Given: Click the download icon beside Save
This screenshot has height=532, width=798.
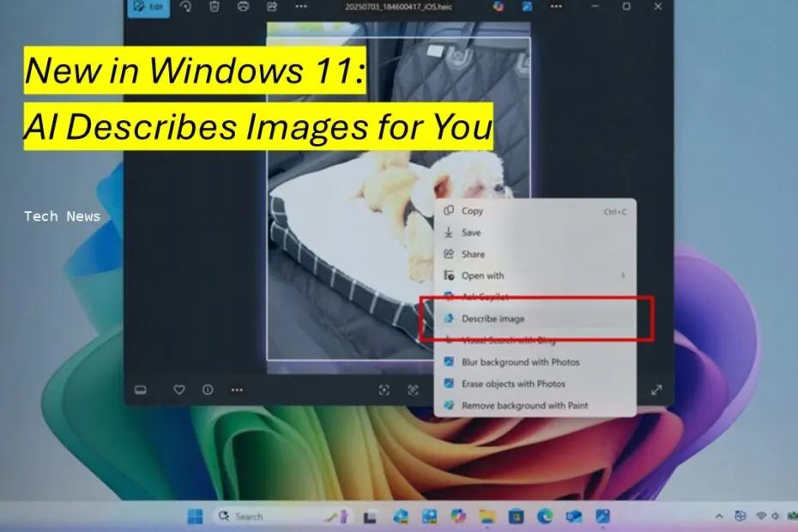Looking at the screenshot, I should (449, 233).
